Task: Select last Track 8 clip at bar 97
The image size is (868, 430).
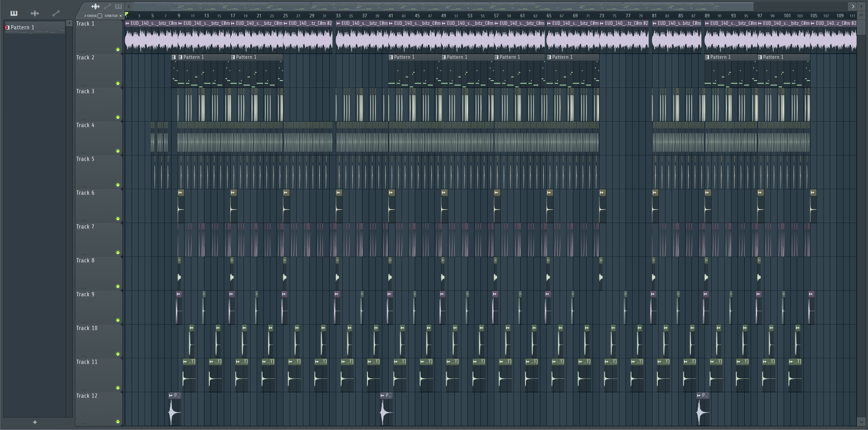Action: click(x=759, y=273)
